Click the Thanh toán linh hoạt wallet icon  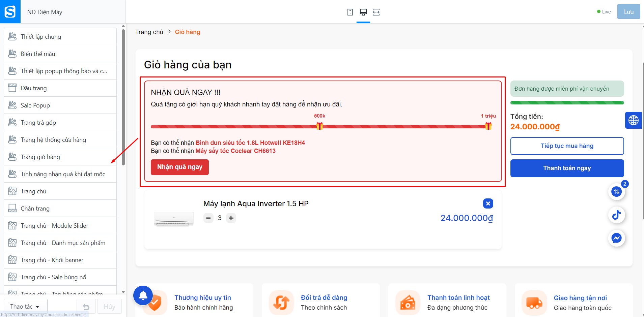(x=408, y=302)
